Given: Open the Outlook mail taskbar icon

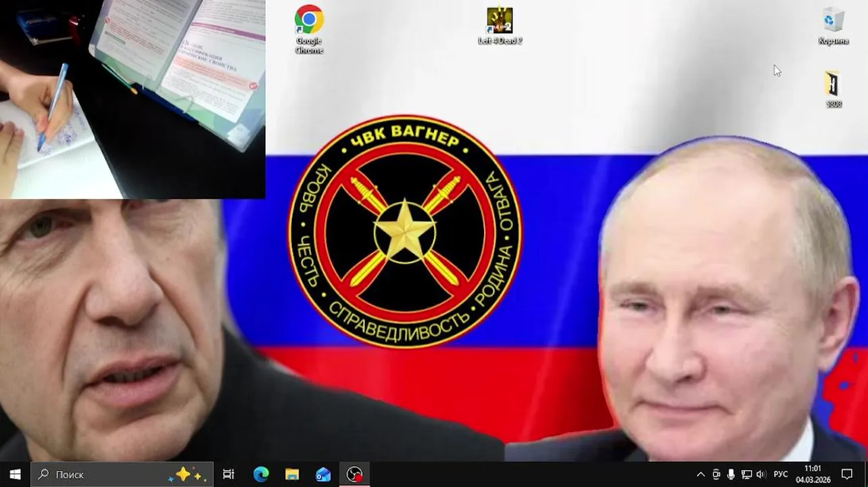Looking at the screenshot, I should pos(323,474).
